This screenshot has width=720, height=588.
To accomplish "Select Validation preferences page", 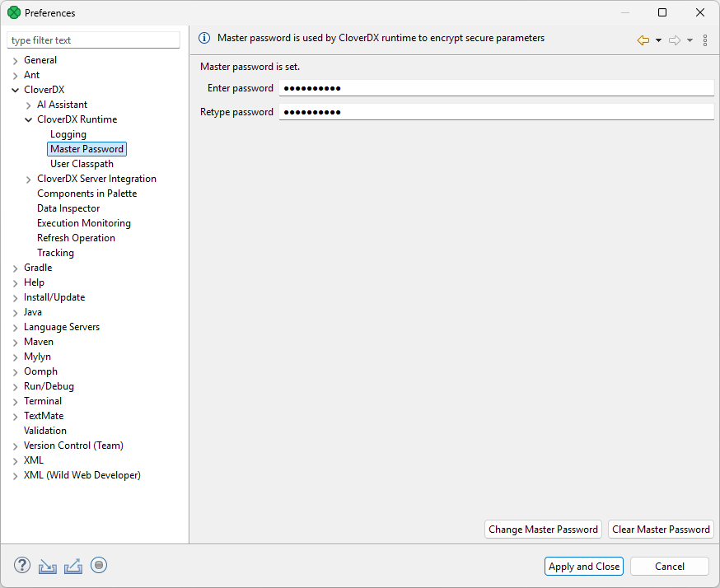I will [x=45, y=431].
